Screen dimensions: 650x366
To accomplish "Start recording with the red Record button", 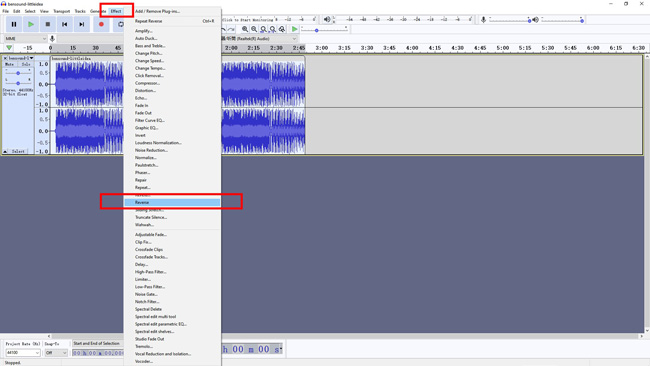I will click(101, 24).
